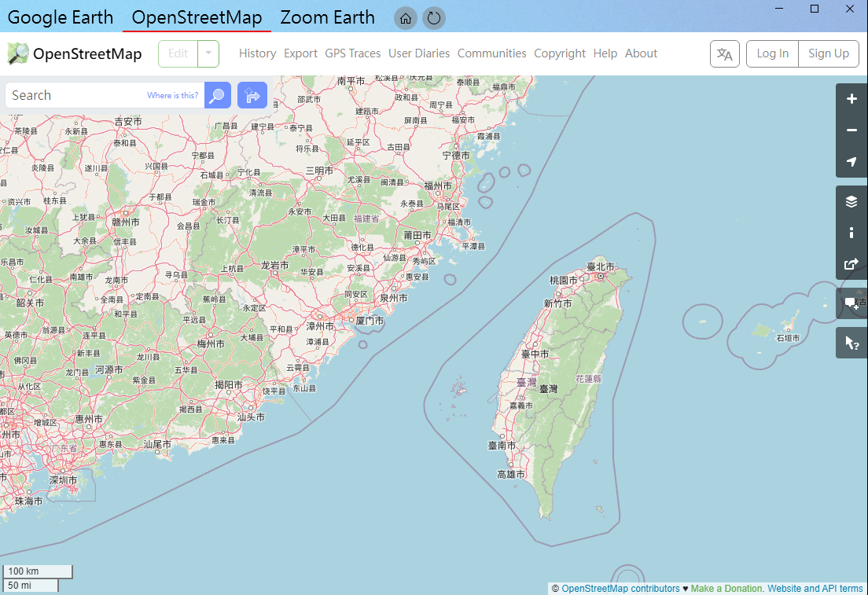Open the language translate icon button
The image size is (868, 595).
click(725, 53)
